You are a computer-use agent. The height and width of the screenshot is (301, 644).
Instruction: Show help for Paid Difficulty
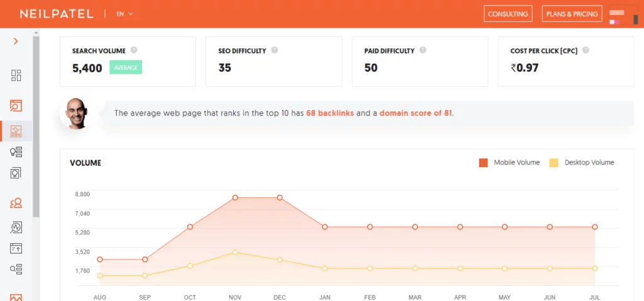[423, 50]
